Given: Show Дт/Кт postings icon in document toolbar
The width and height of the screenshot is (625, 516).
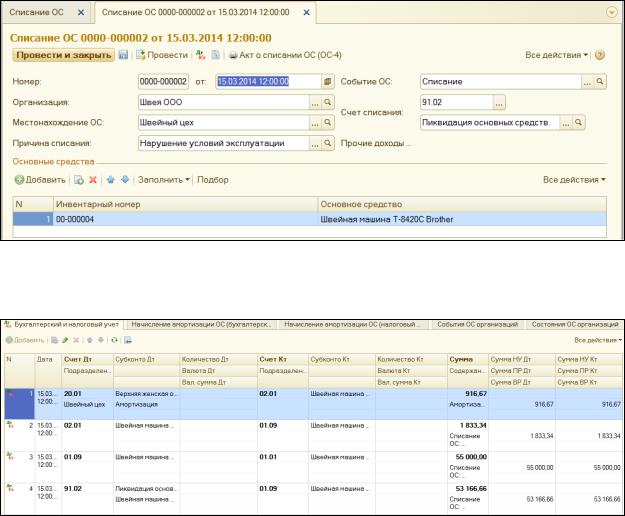Looking at the screenshot, I should tap(200, 55).
